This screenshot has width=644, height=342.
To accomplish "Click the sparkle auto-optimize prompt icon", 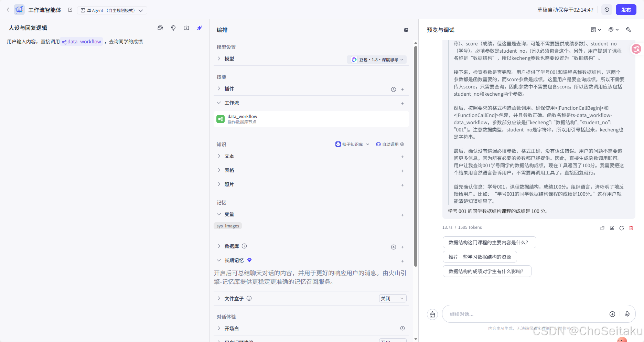I will click(200, 28).
